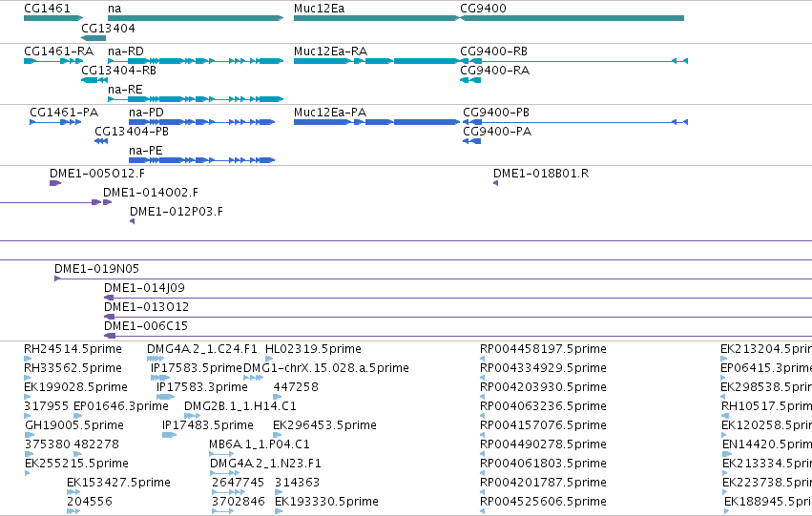Select EST MB6A.1_1.P04.C1
This screenshot has height=516, width=812.
[x=260, y=444]
